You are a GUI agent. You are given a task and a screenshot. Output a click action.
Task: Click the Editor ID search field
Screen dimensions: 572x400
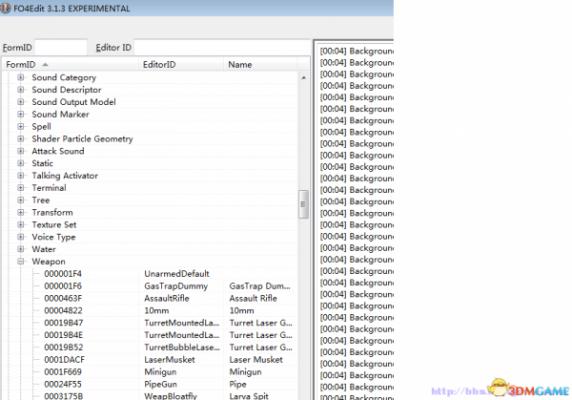(222, 47)
